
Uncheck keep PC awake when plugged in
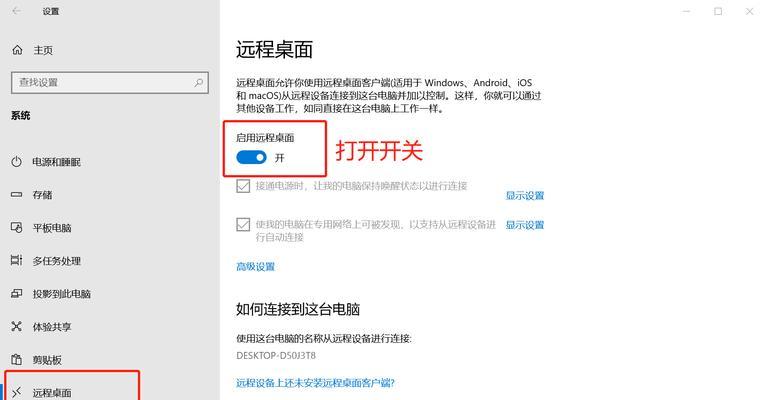[x=243, y=186]
